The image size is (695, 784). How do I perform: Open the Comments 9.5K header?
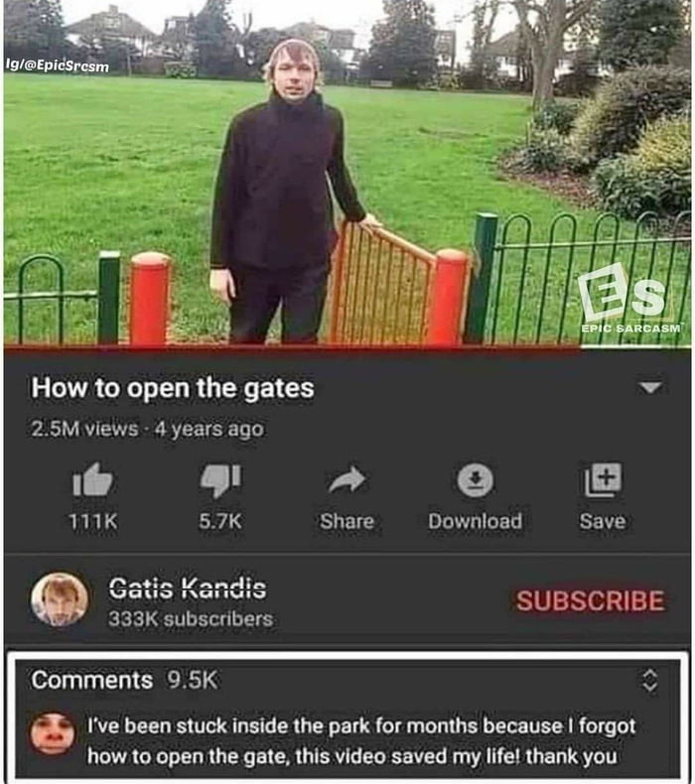[124, 680]
